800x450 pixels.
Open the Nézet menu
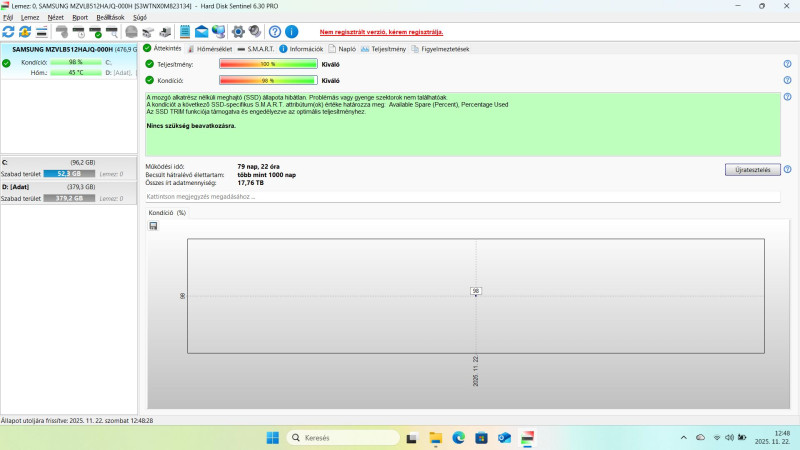coord(56,17)
